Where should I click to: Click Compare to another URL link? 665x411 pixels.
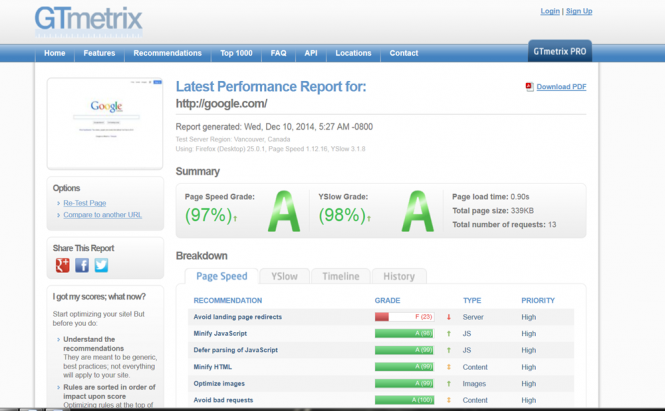tap(103, 215)
